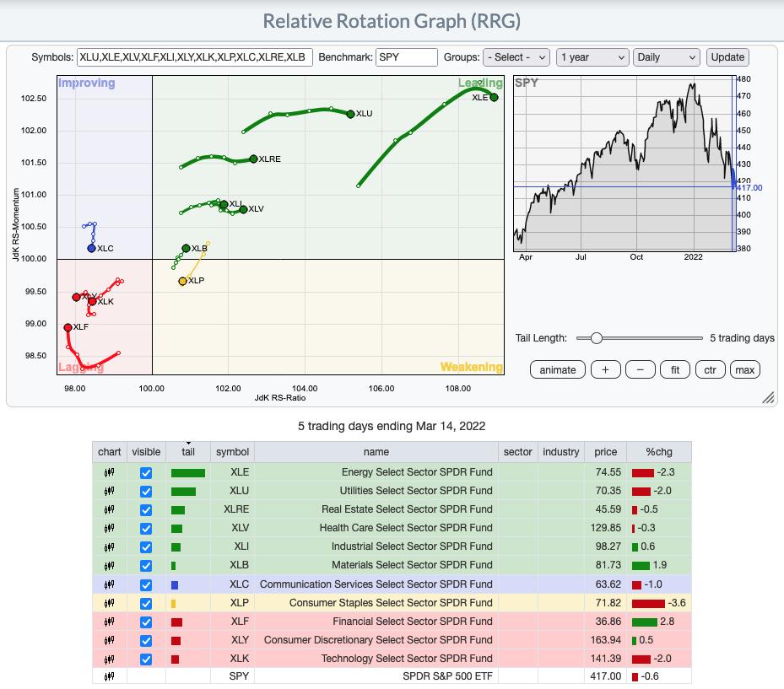Uncheck visibility for XLU
784x689 pixels.
(146, 491)
